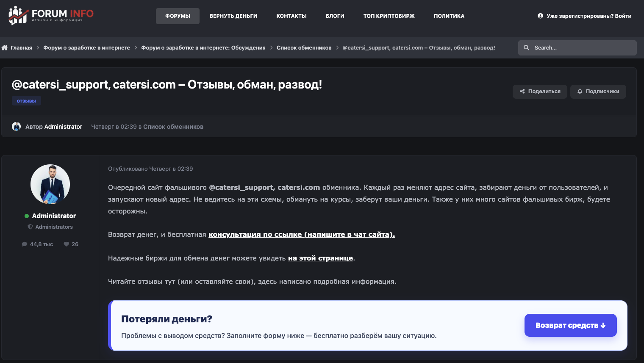Click Administrator username under avatar
The width and height of the screenshot is (644, 363).
point(54,216)
